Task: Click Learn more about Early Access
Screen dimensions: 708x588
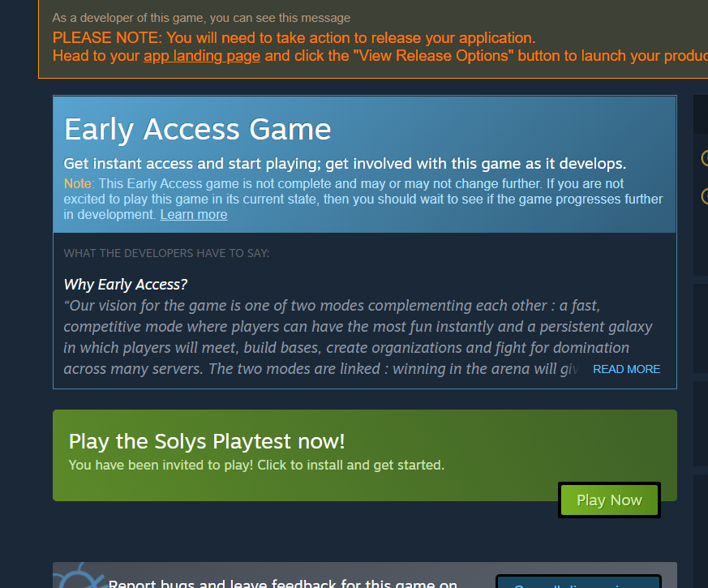Action: 194,214
